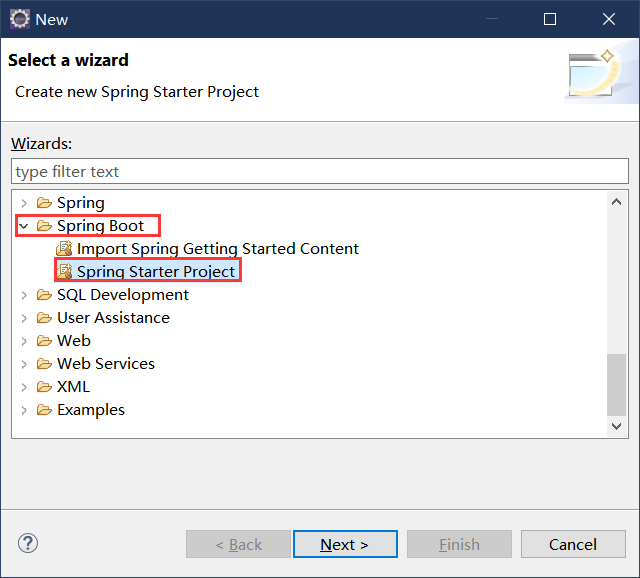
Task: Click the Spring Boot folder icon
Action: click(x=44, y=226)
